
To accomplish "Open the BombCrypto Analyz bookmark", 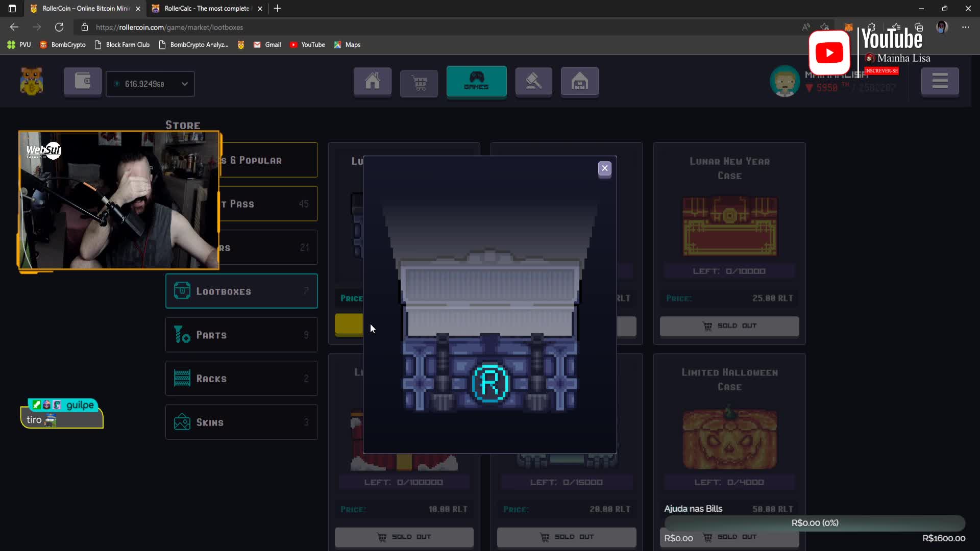I will tap(193, 45).
